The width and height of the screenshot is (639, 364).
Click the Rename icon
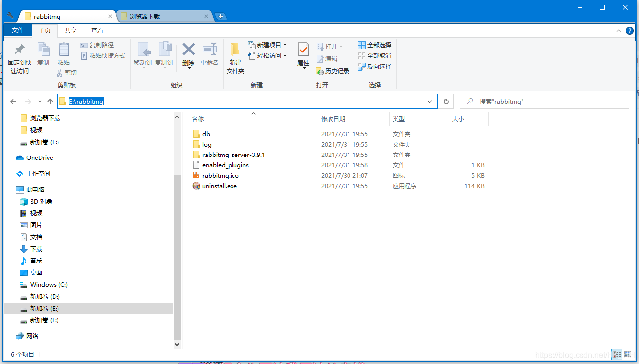click(209, 49)
